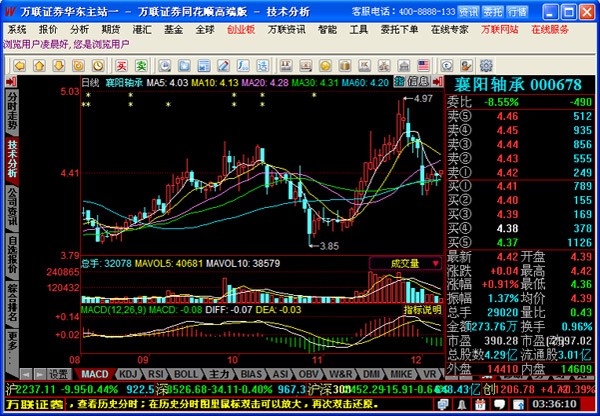This screenshot has height=416, width=600.
Task: Switch to the OBV indicator tab
Action: [x=308, y=374]
